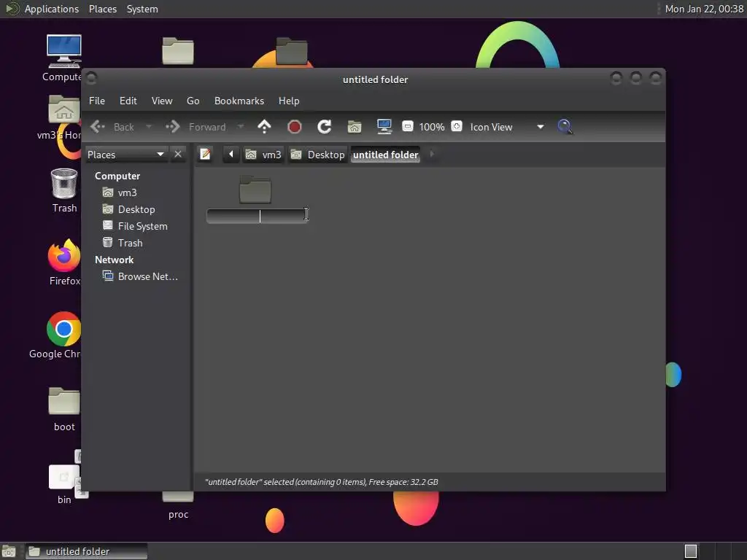Open the Go menu
Viewport: 747px width, 560px height.
[193, 101]
